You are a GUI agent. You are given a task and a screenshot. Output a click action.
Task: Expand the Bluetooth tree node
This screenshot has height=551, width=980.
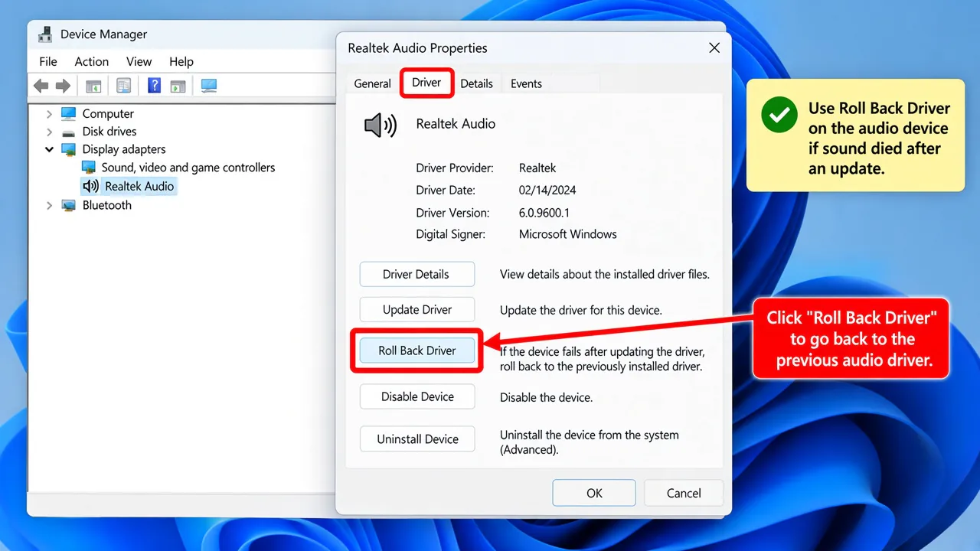pyautogui.click(x=49, y=205)
